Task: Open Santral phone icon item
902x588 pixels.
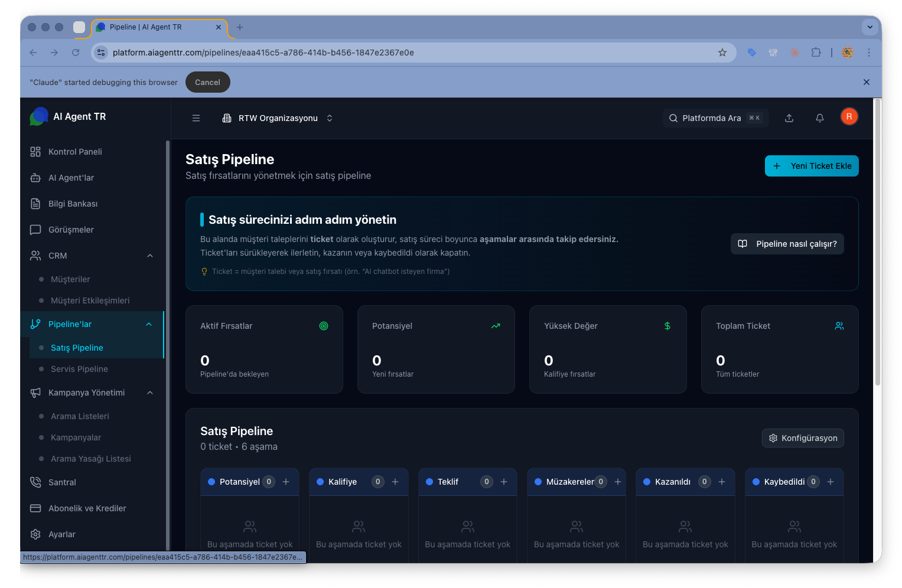Action: coord(35,482)
